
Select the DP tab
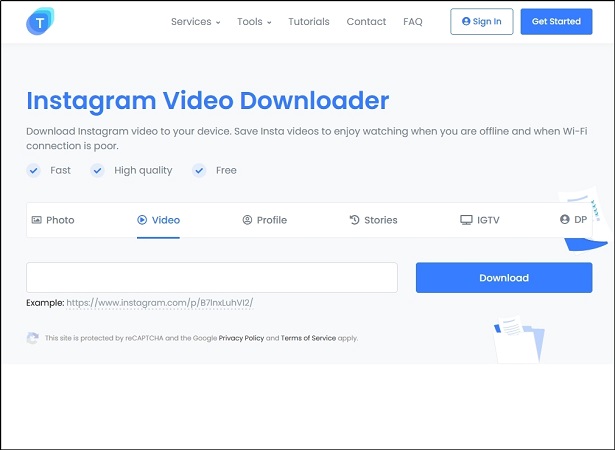(x=573, y=220)
